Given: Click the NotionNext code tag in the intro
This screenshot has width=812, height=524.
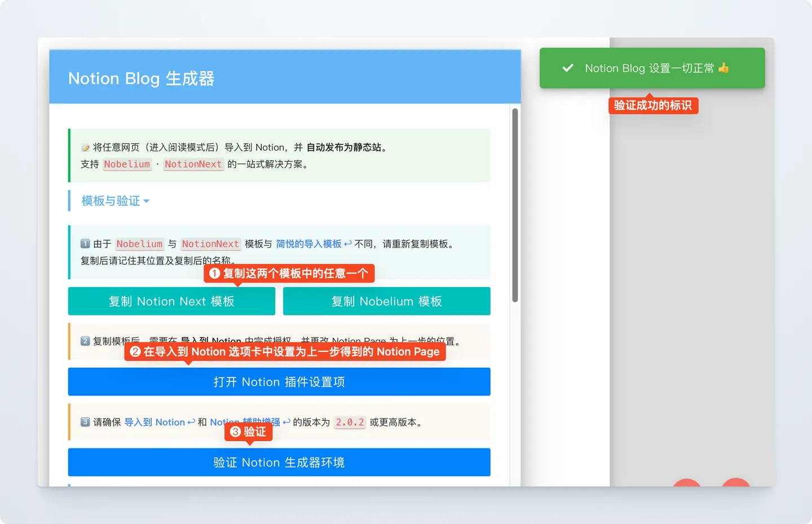Looking at the screenshot, I should point(193,164).
